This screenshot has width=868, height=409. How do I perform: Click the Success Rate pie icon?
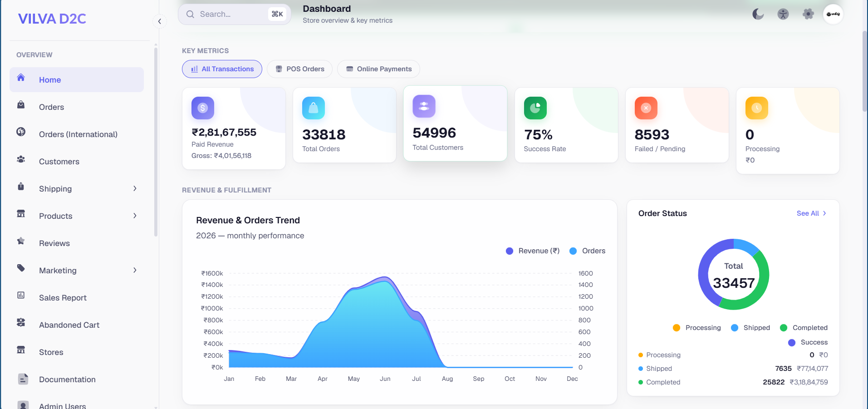click(x=535, y=108)
